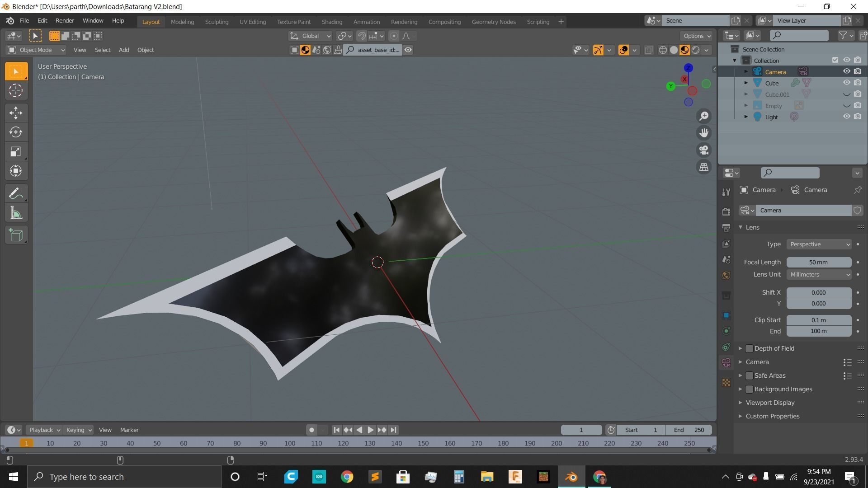Switch to solid viewport shading
The image size is (868, 488).
[x=674, y=50]
